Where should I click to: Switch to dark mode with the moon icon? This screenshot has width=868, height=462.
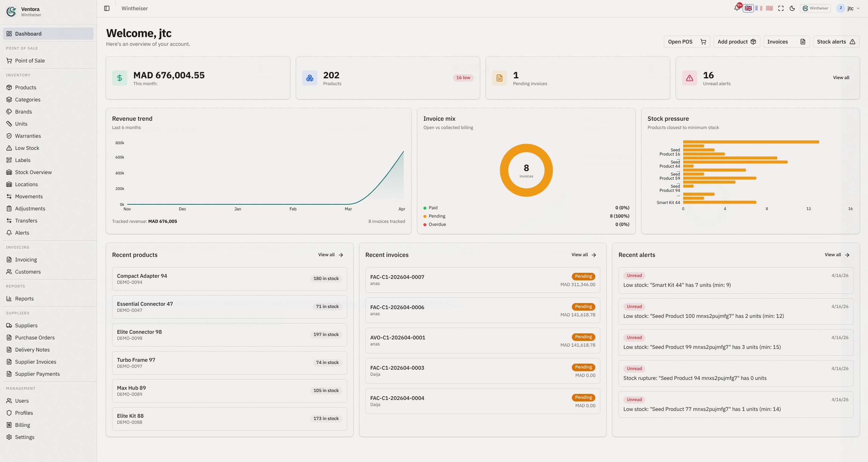(x=792, y=8)
